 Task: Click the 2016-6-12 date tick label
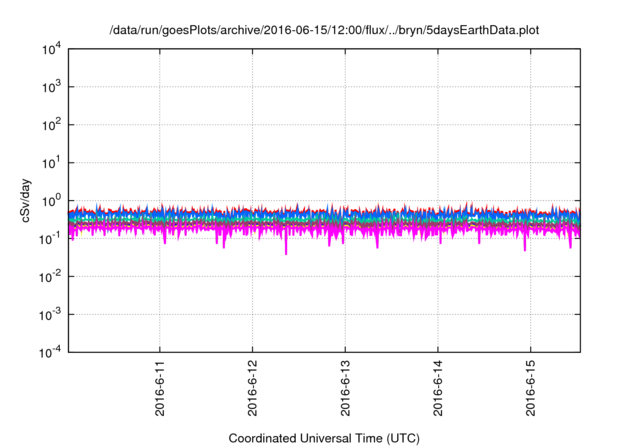coord(252,388)
